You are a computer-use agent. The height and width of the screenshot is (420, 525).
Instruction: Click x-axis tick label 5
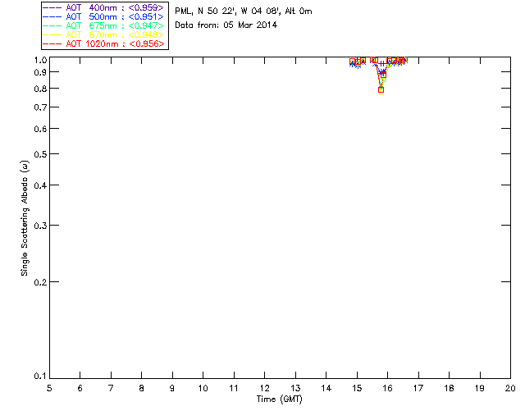pyautogui.click(x=49, y=388)
